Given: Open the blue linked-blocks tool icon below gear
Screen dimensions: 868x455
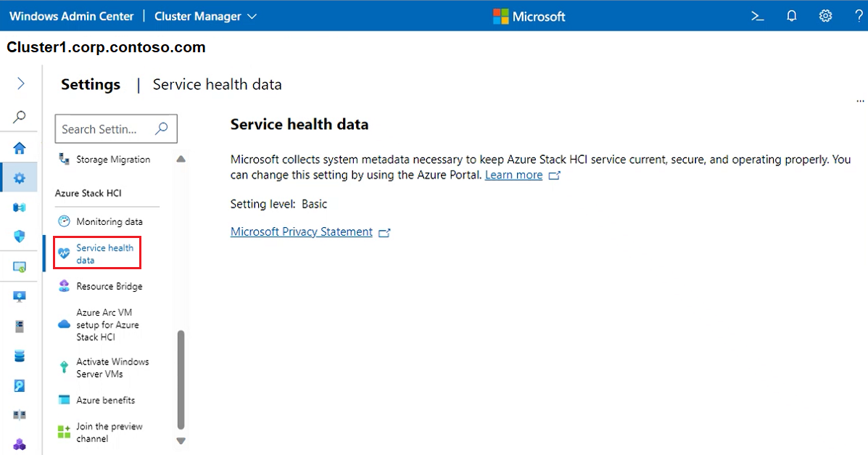Looking at the screenshot, I should [x=20, y=208].
